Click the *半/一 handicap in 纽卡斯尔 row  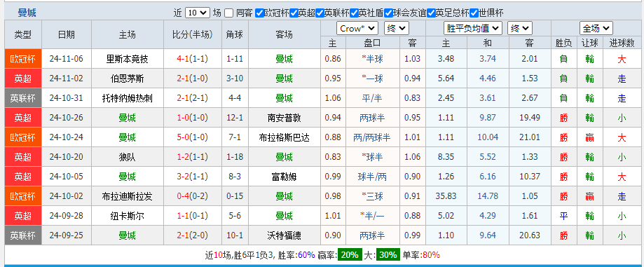point(372,216)
